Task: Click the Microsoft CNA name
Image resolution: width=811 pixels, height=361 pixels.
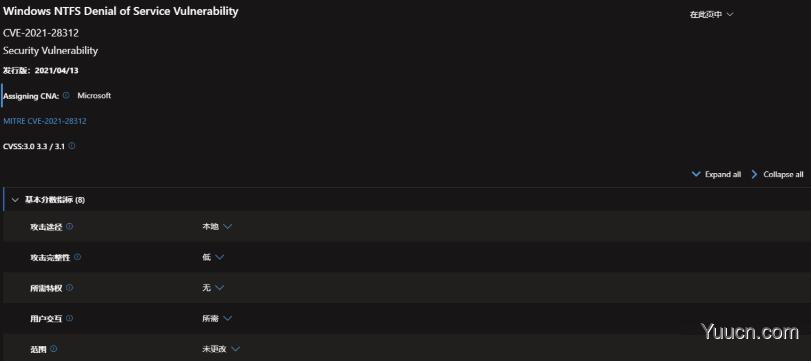Action: pos(94,96)
